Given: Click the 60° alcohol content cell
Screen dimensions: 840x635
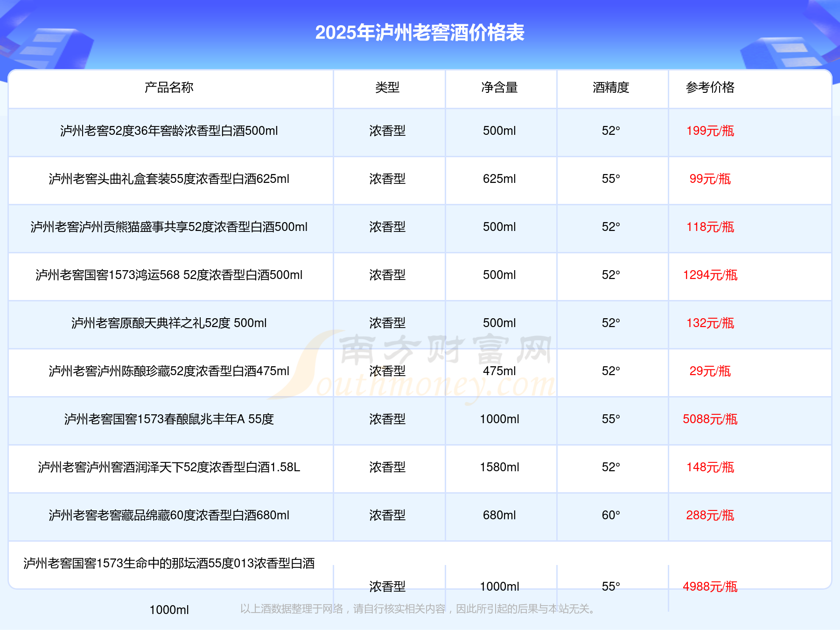Looking at the screenshot, I should point(611,516).
